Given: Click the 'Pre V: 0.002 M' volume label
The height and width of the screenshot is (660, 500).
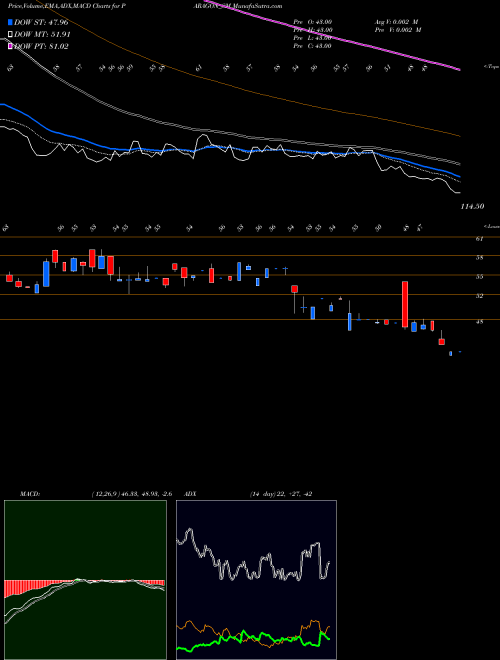Looking at the screenshot, I should tap(397, 30).
